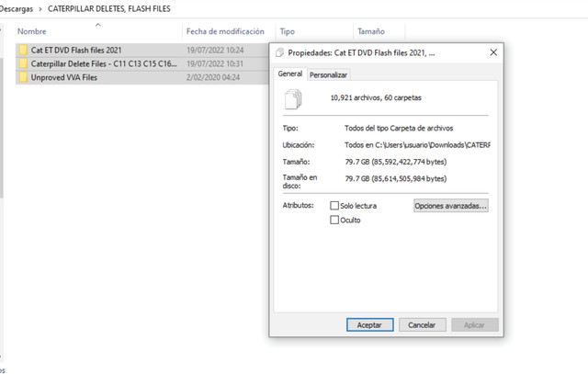The width and height of the screenshot is (588, 374).
Task: Enable the Oculto checkbox
Action: (334, 220)
